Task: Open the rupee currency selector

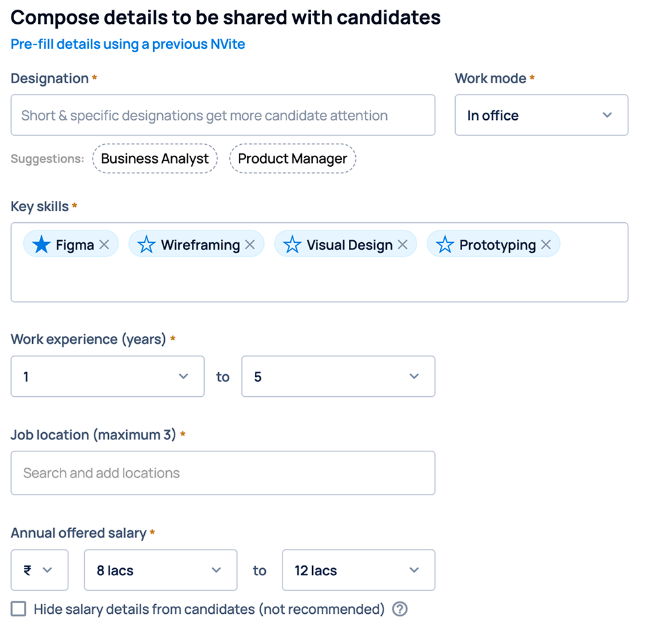Action: click(39, 570)
